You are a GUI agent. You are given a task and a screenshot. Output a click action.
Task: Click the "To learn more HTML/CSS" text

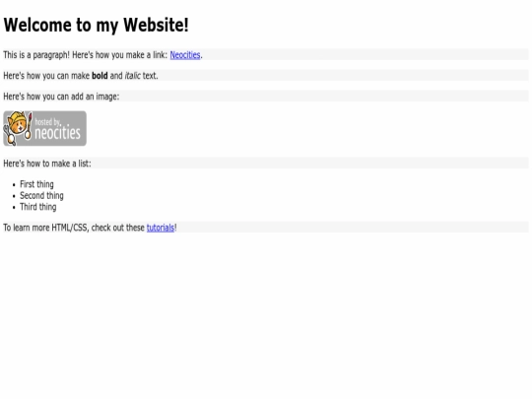click(x=46, y=228)
